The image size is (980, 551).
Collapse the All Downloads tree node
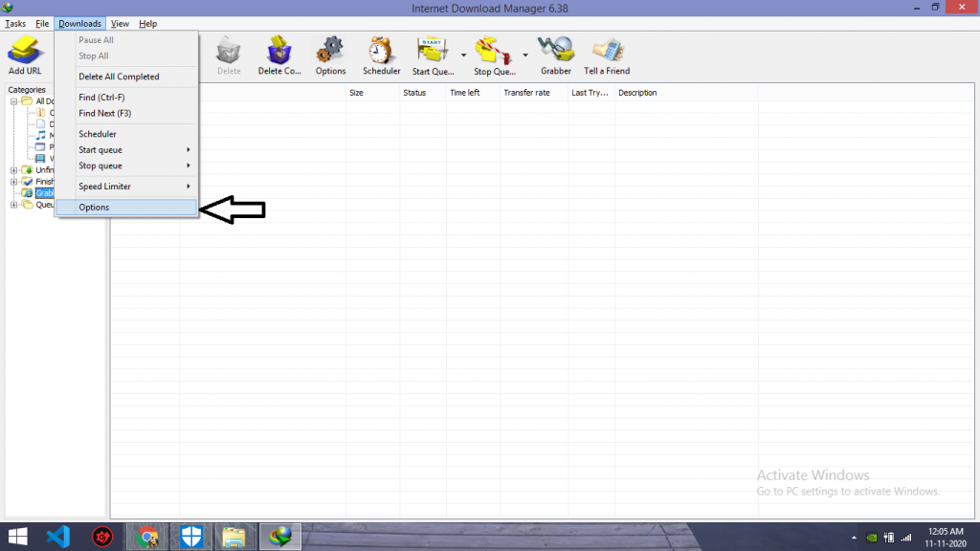coord(13,101)
